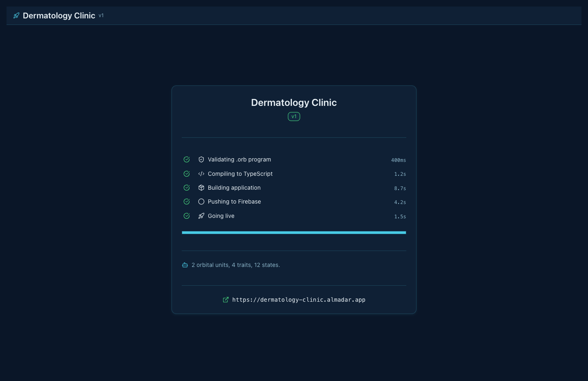Toggle the green checkmark for Pushing to Firebase

pyautogui.click(x=187, y=202)
